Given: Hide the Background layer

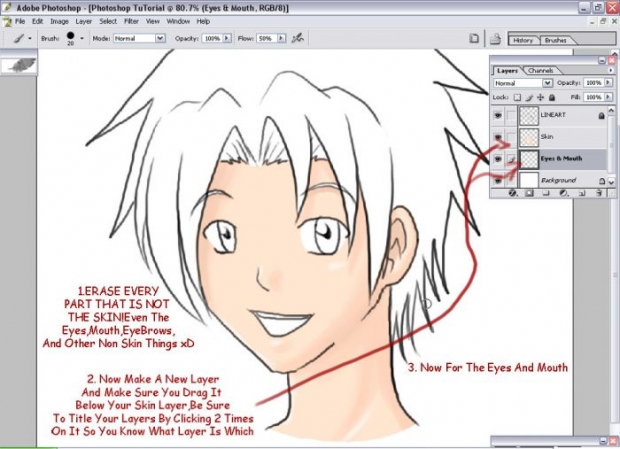Looking at the screenshot, I should (498, 181).
